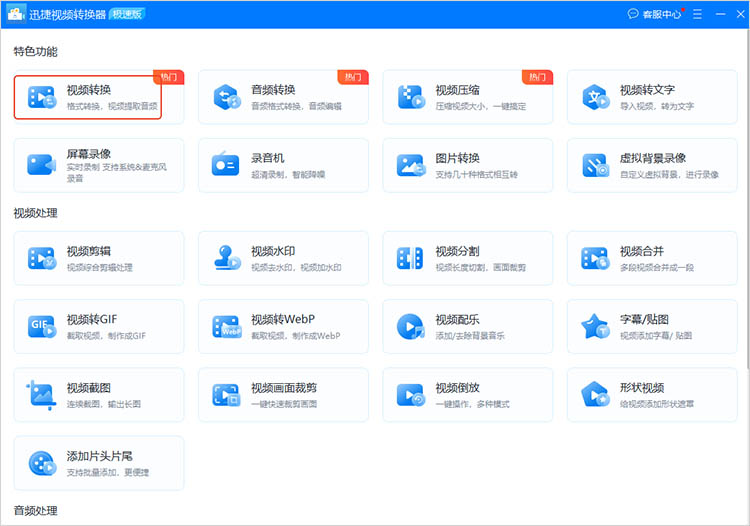
Task: Select the 添加片头片尾 intro/outro tool
Action: (x=98, y=463)
